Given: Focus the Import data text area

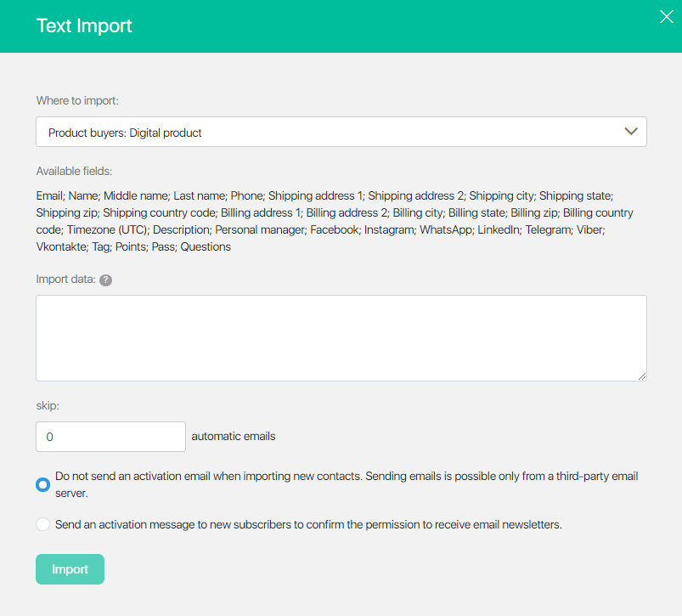Looking at the screenshot, I should pos(341,338).
